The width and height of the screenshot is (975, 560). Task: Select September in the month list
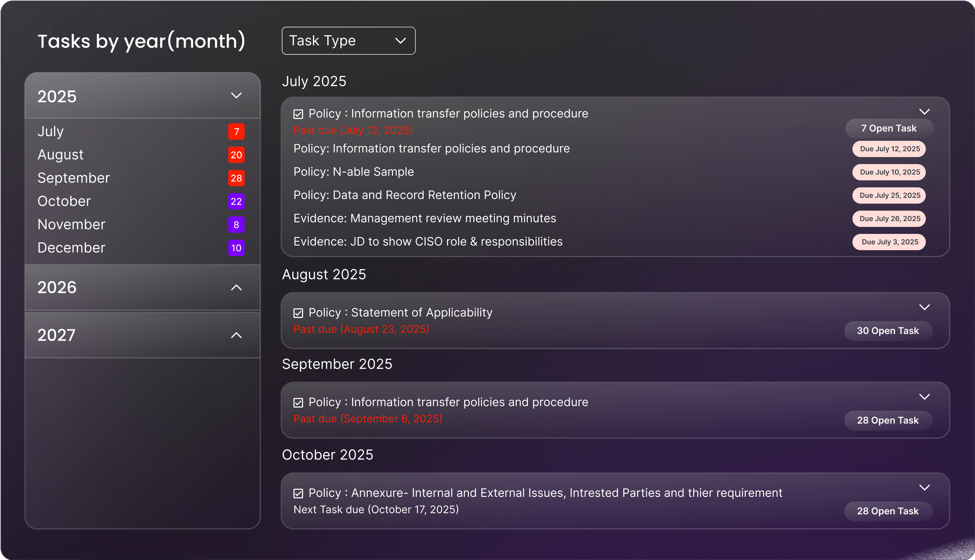tap(74, 178)
